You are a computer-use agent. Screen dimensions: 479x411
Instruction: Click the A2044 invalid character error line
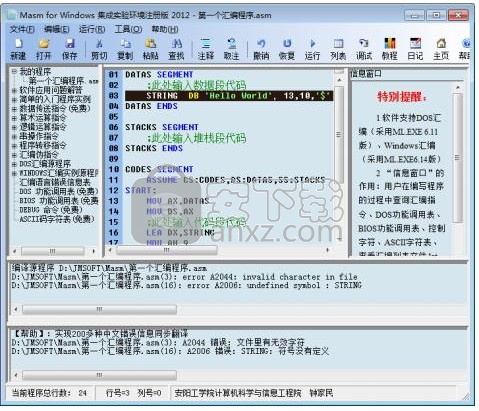click(184, 277)
